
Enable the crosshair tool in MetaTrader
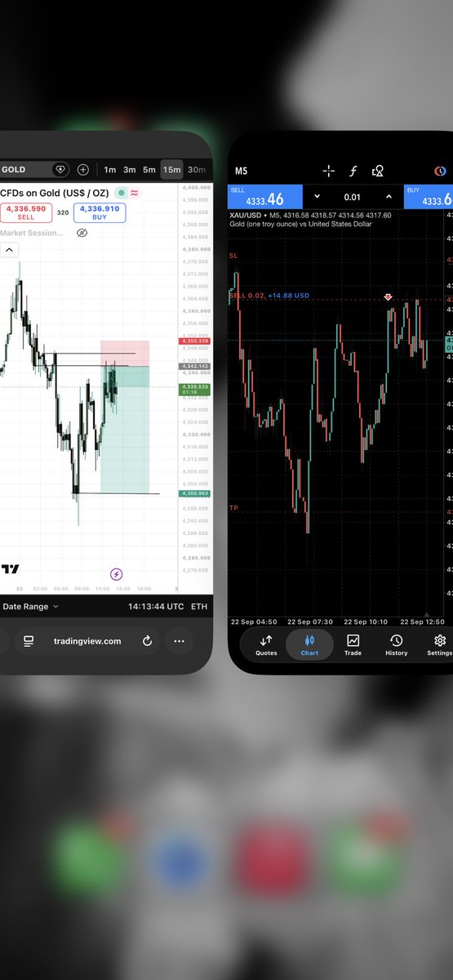pos(328,171)
